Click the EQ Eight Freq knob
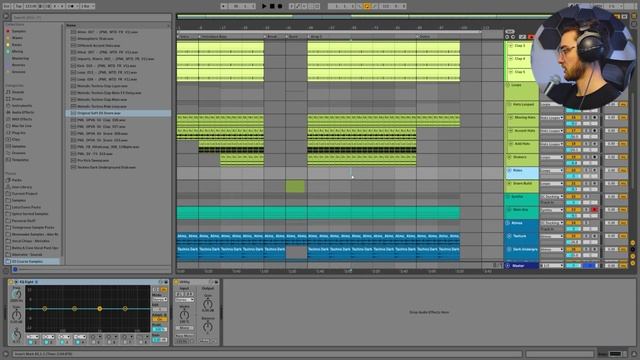Screen dimensions: 640x360 coord(16,294)
